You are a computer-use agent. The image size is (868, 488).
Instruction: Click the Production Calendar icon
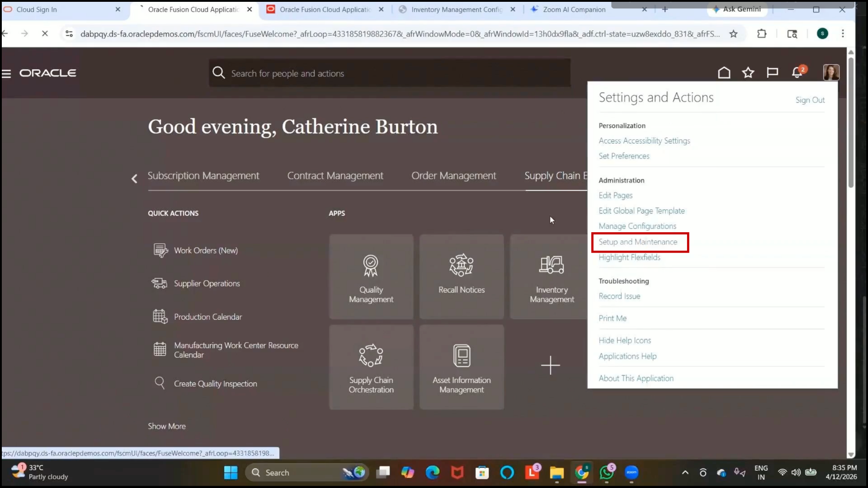click(160, 317)
